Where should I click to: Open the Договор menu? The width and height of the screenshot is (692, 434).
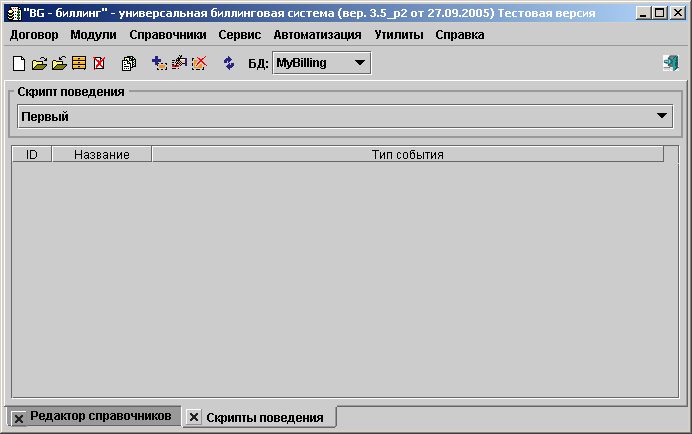click(34, 34)
